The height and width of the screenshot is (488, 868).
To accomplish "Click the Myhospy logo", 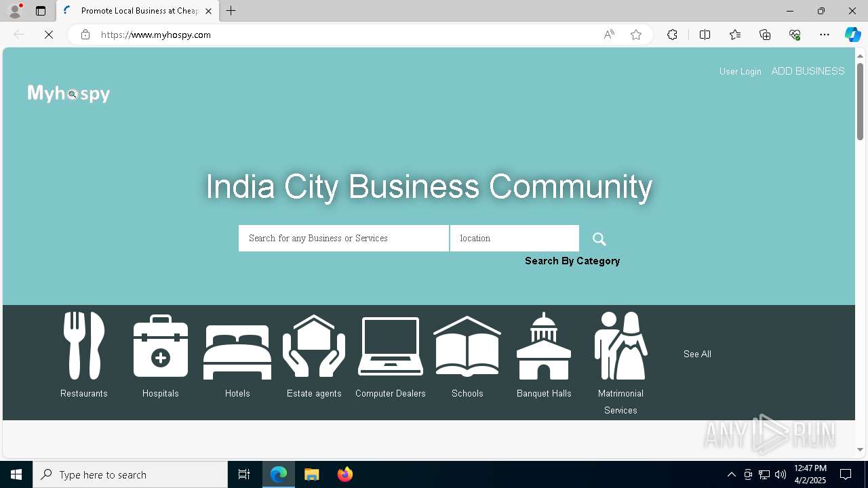I will (68, 94).
